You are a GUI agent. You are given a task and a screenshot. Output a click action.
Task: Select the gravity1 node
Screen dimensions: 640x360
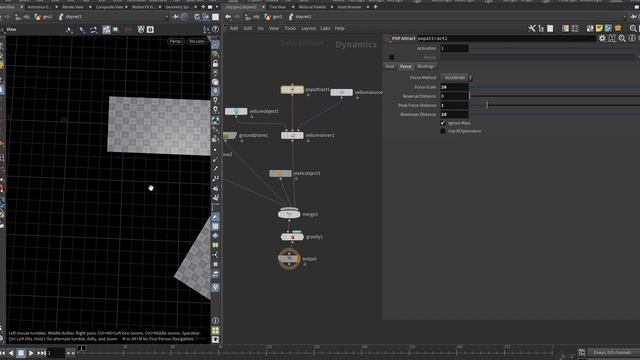pos(292,237)
